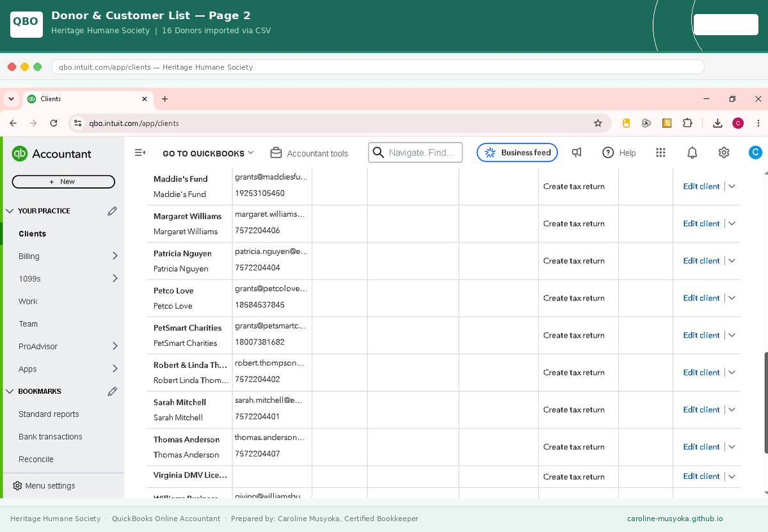768x532 pixels.
Task: Edit client Margaret Williams
Action: point(701,224)
